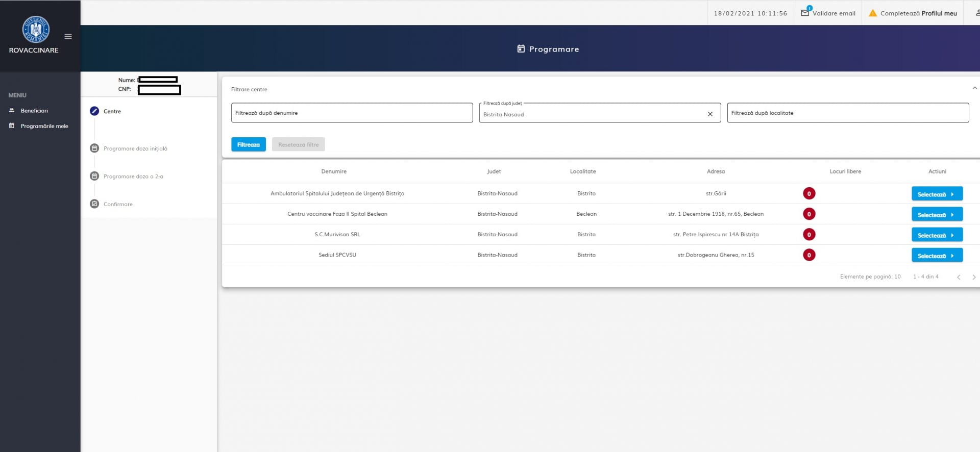Click the Reseteaza filtre button
The width and height of the screenshot is (980, 452).
tap(299, 144)
